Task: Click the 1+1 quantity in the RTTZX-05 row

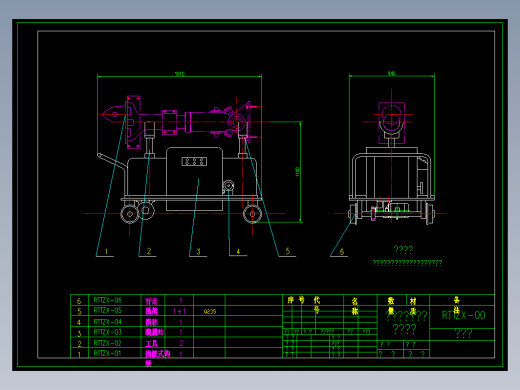Action: click(x=179, y=311)
